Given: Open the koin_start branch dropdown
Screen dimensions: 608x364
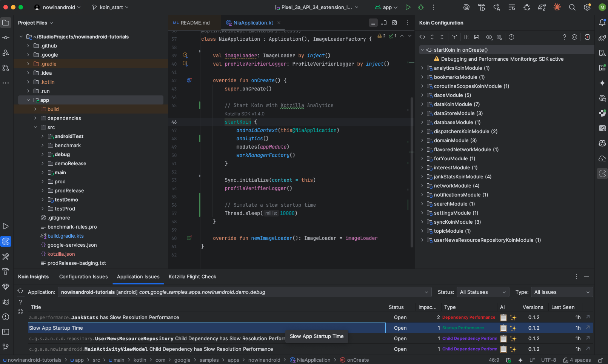Looking at the screenshot, I should click(111, 7).
